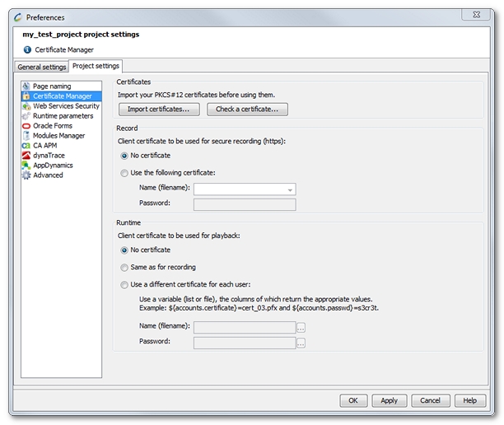Open the Modules Manager icon
Image resolution: width=504 pixels, height=425 pixels.
tap(26, 136)
